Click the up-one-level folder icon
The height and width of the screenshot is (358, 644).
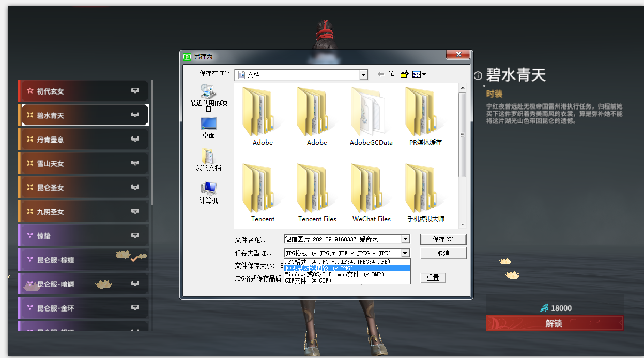coord(392,74)
